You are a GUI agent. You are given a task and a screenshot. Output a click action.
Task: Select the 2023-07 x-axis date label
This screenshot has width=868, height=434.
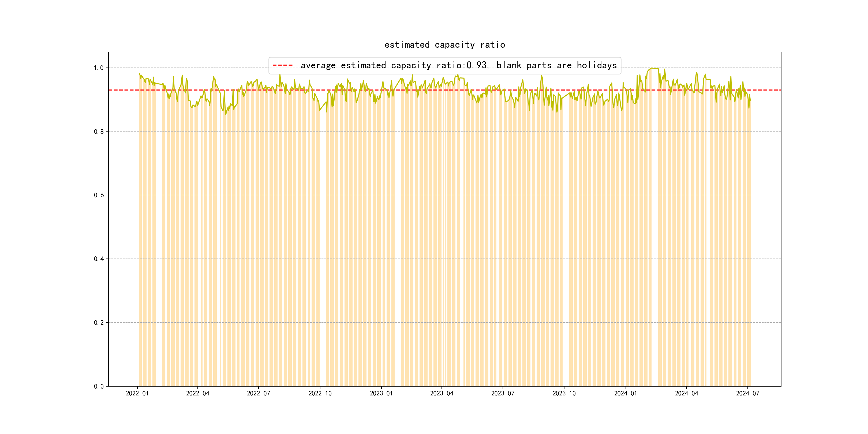pos(503,394)
